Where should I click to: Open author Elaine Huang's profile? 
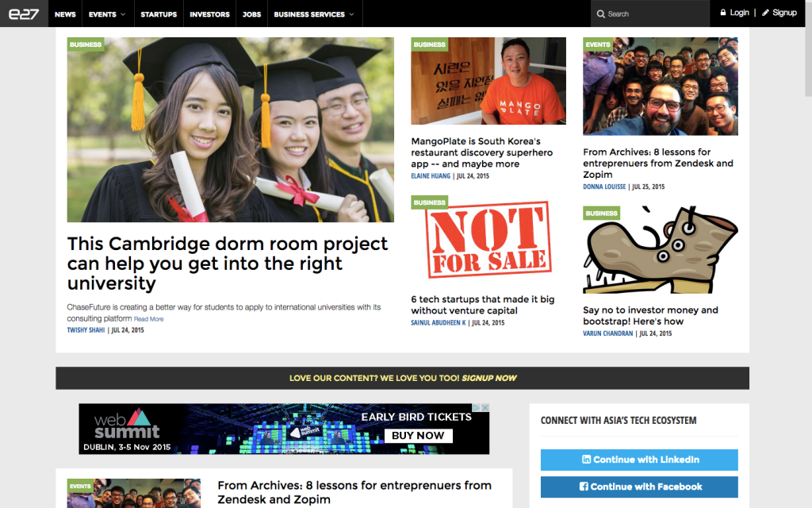431,176
